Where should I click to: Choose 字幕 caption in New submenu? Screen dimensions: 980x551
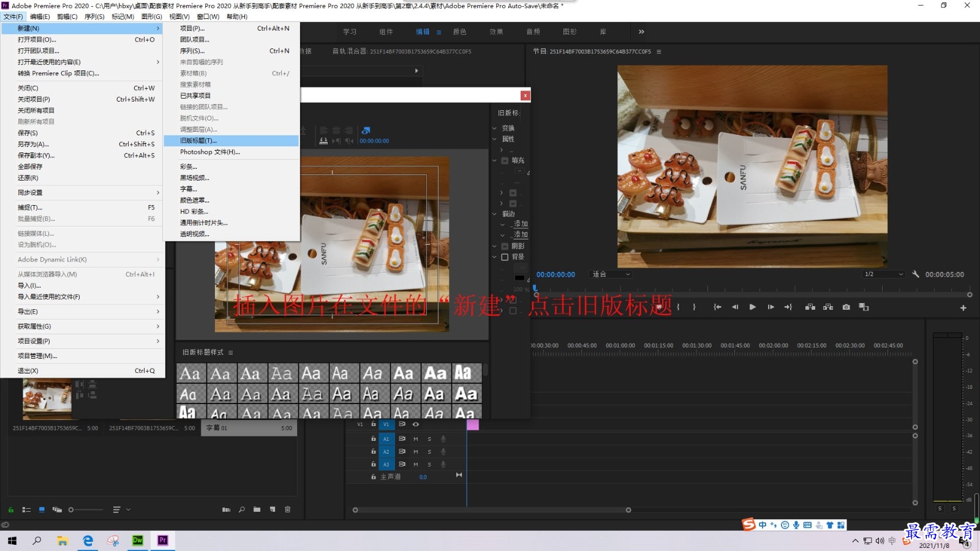tap(232, 189)
